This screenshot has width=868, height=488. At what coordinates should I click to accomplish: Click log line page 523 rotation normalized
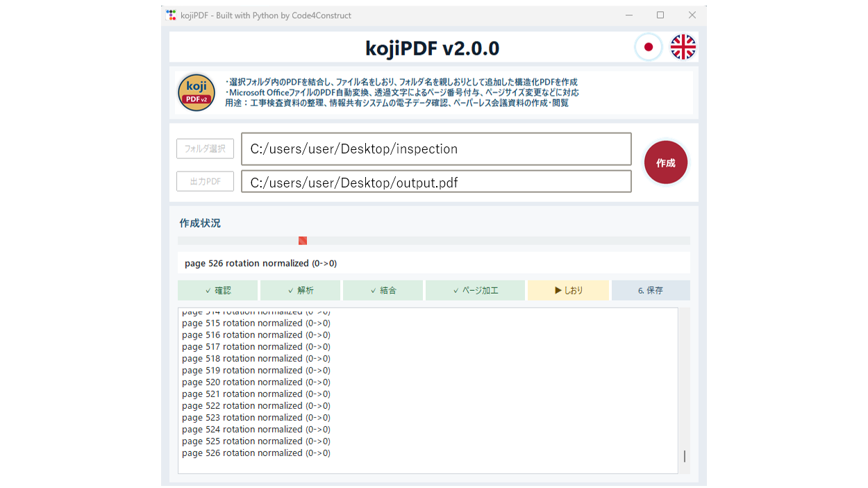coord(256,417)
